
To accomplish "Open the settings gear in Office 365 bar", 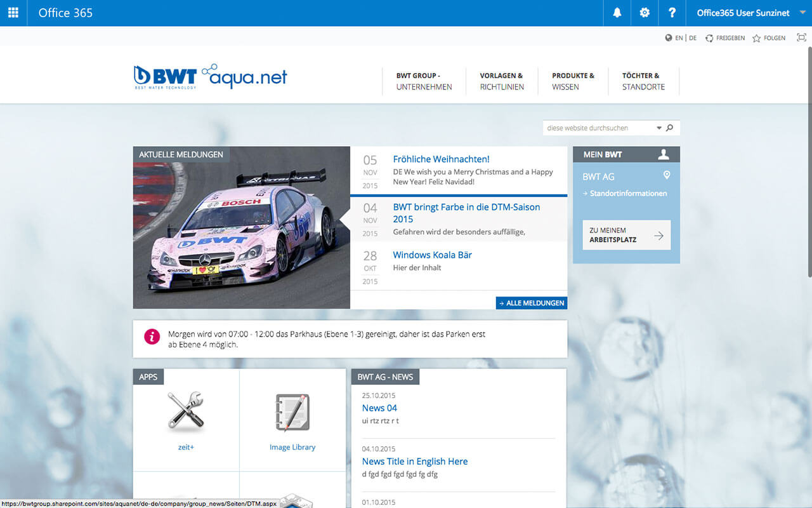I will pyautogui.click(x=645, y=13).
